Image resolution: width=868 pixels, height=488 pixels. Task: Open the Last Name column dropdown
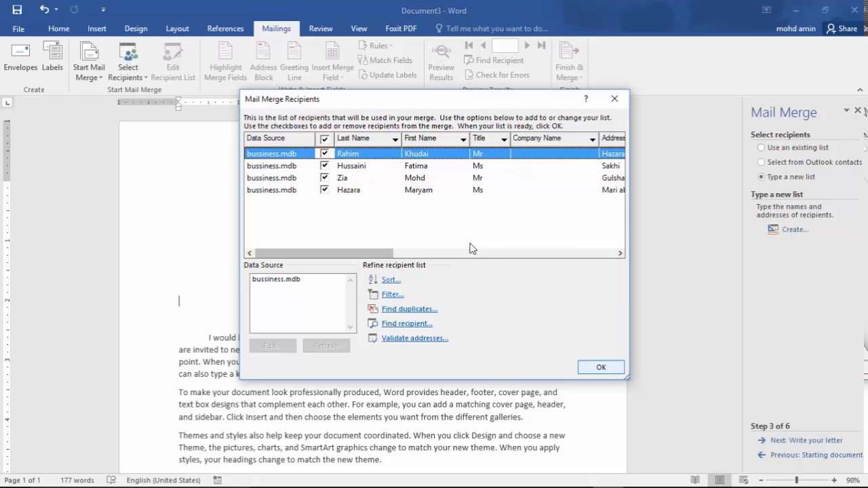395,140
